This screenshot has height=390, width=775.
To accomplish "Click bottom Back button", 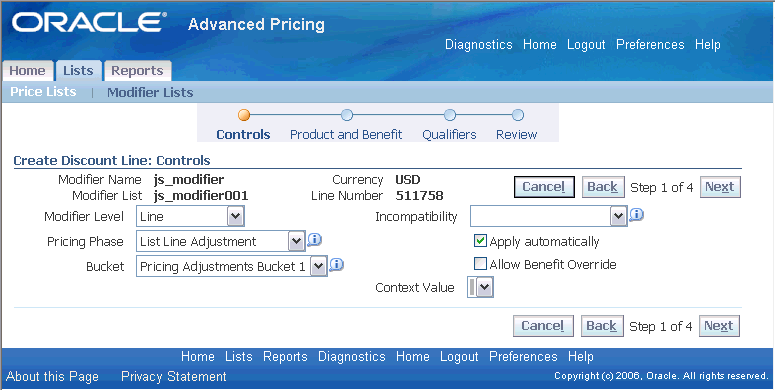I will pyautogui.click(x=602, y=326).
